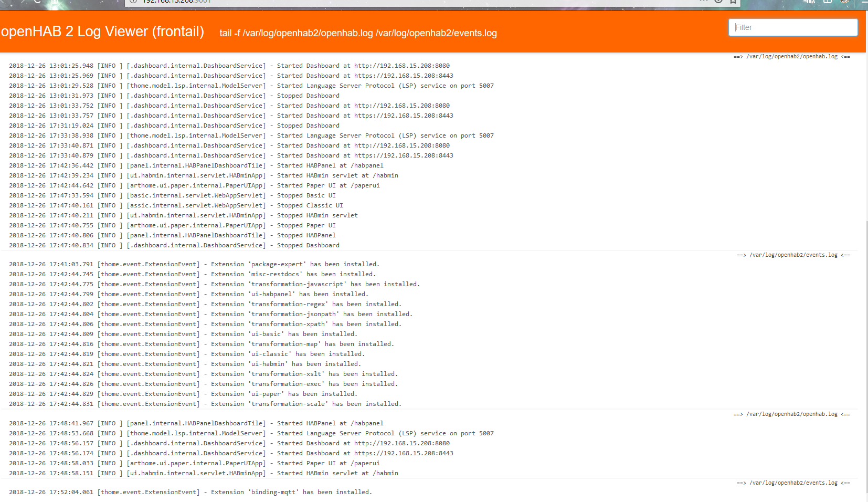This screenshot has height=502, width=868.
Task: Select the log line timestamped 13:01:33.757
Action: (231, 116)
